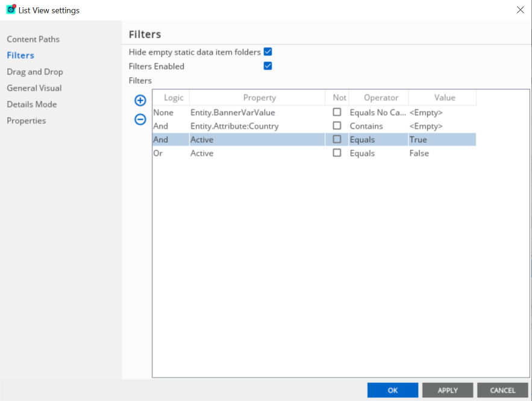Go to Details Mode section

pos(32,104)
